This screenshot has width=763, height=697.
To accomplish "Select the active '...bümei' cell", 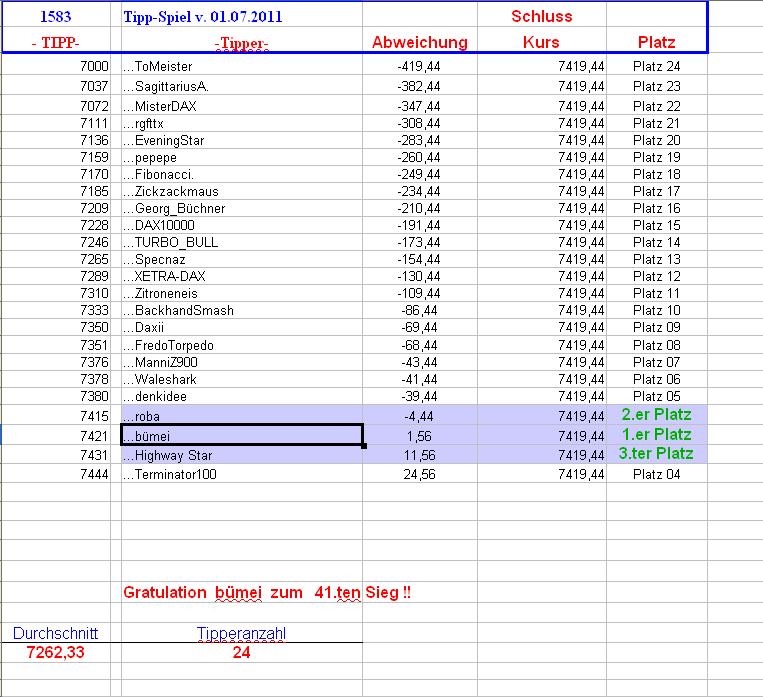I will point(242,435).
